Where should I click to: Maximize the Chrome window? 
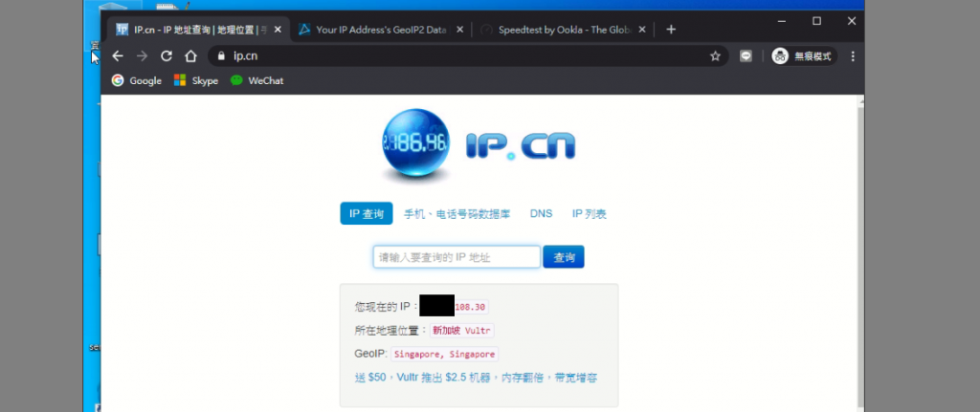[x=816, y=21]
